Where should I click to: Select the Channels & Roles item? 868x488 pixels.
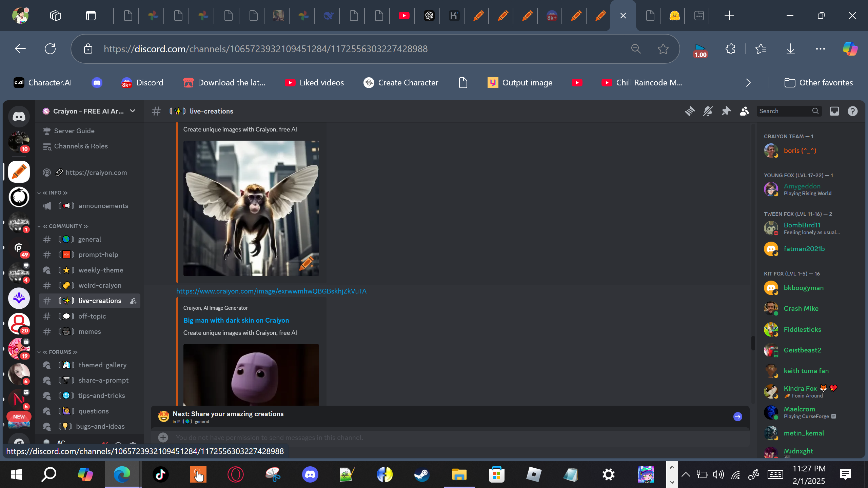[x=81, y=146]
